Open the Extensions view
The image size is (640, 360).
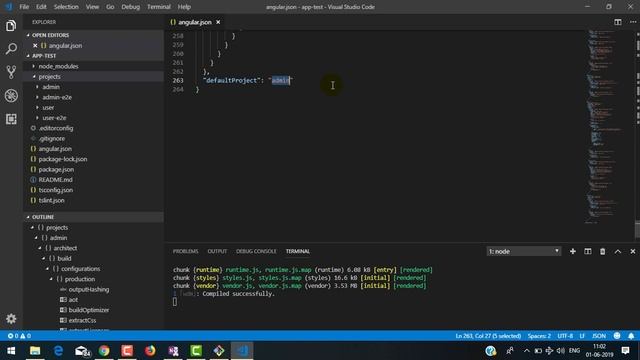[11, 119]
